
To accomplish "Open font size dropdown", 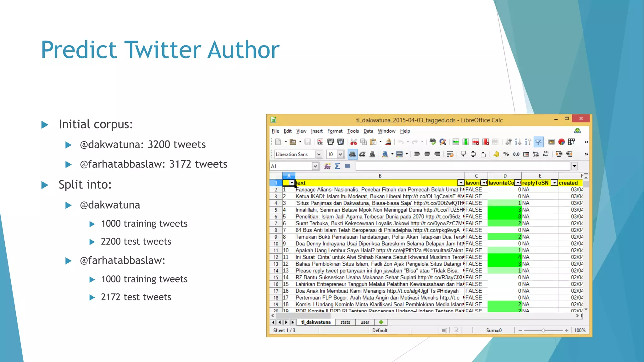I will pyautogui.click(x=340, y=154).
